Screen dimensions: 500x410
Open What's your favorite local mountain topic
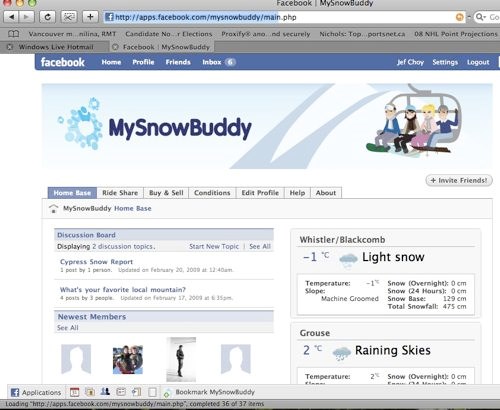pyautogui.click(x=123, y=290)
